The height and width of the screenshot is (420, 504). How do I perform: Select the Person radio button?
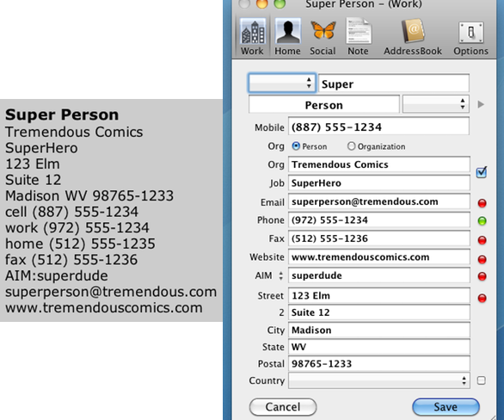(x=296, y=146)
